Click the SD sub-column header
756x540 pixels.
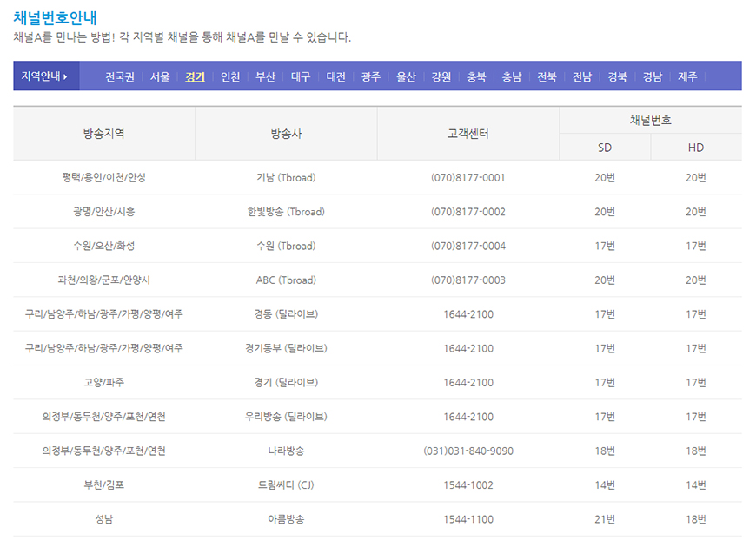click(x=605, y=148)
